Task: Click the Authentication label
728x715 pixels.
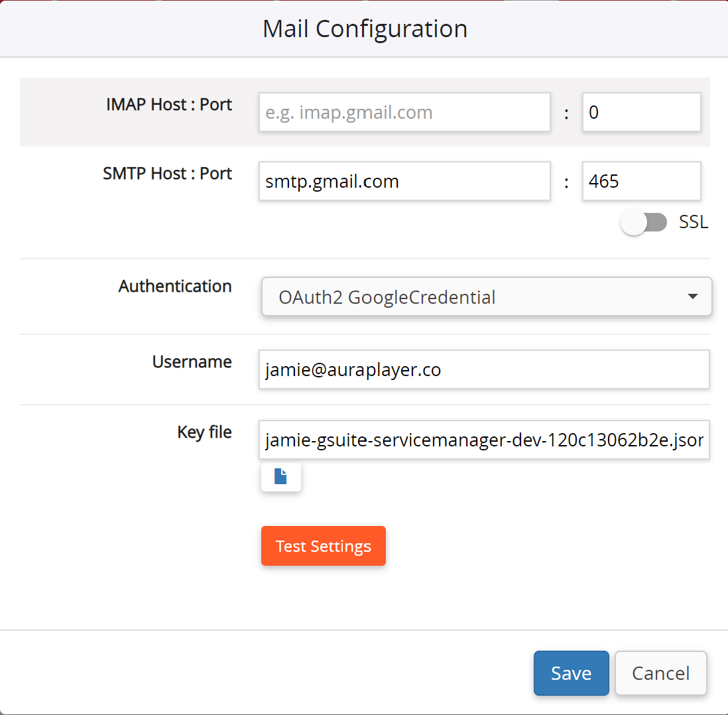Action: [175, 286]
